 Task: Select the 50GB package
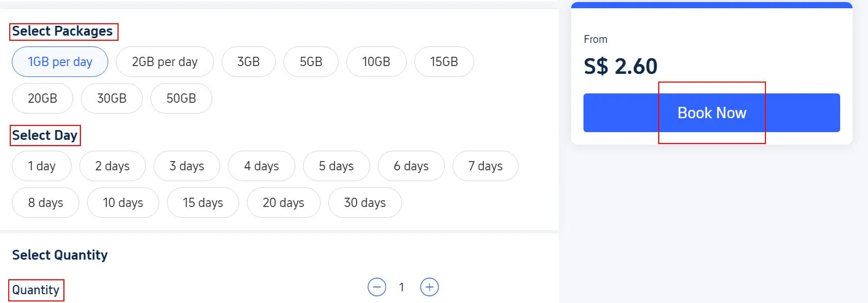pyautogui.click(x=181, y=98)
